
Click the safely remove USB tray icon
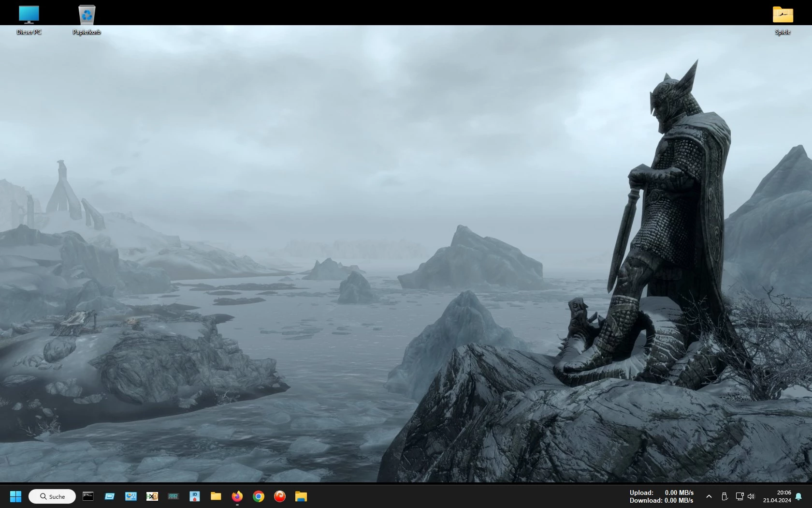(x=725, y=496)
